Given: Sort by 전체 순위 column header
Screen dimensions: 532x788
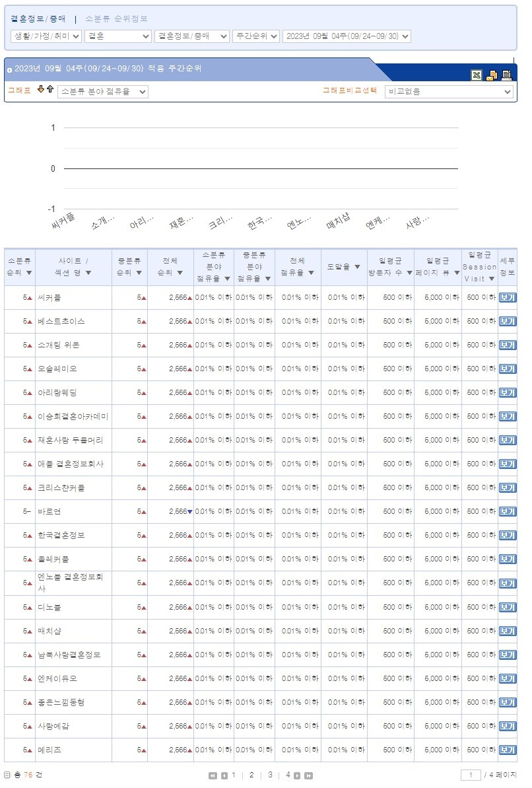Looking at the screenshot, I should [x=170, y=267].
